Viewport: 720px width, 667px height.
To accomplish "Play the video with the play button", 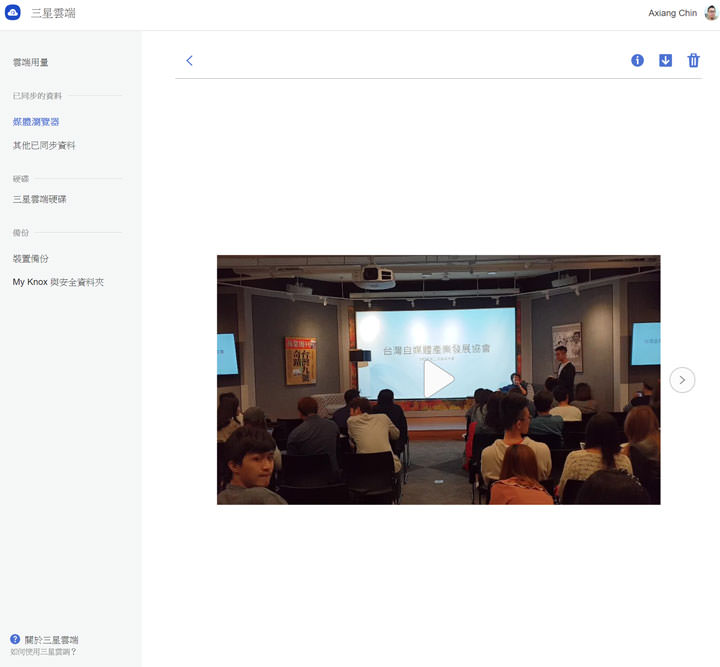I will (438, 379).
